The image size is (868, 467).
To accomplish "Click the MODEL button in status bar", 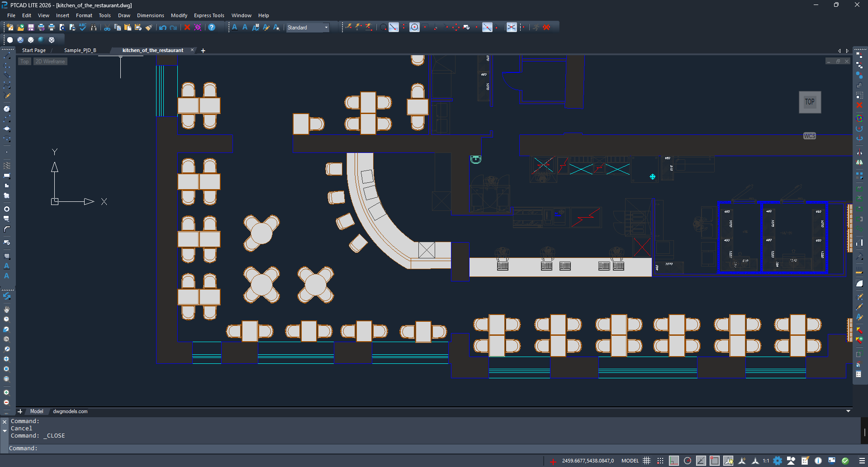I will (630, 461).
